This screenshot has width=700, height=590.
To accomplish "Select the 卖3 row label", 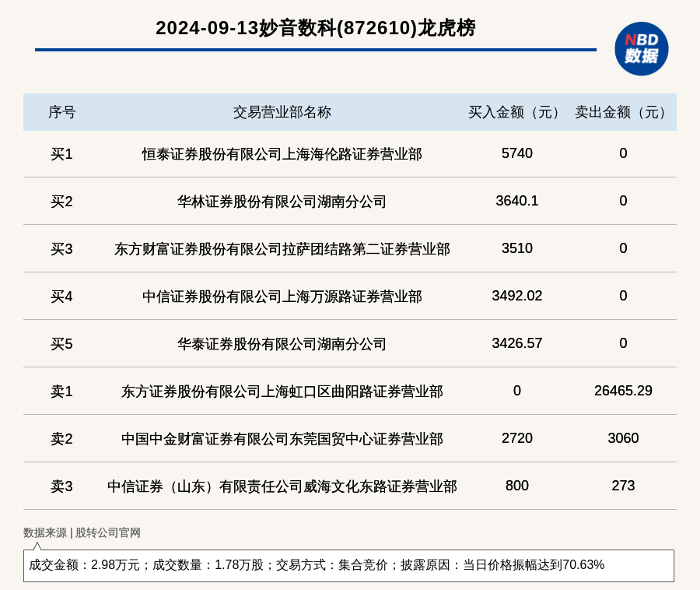I will coord(61,486).
